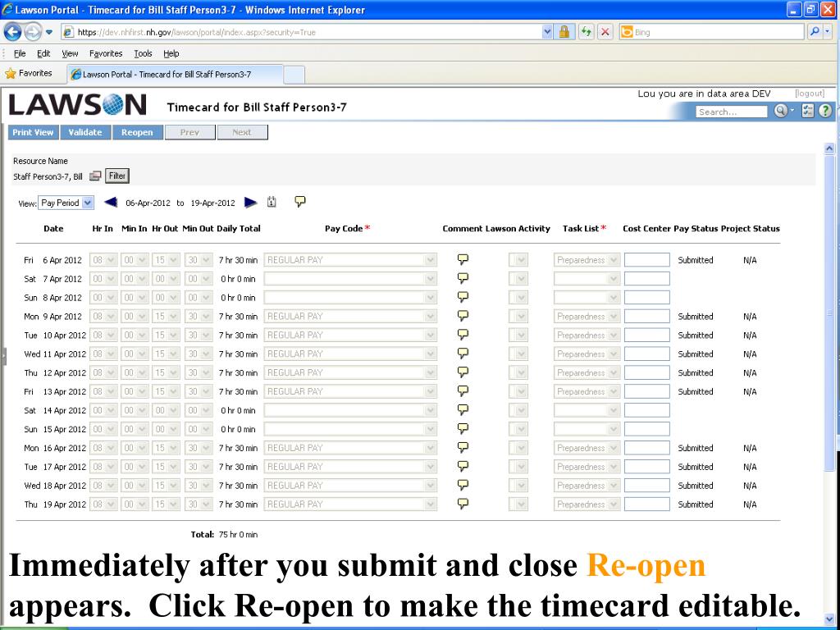Open comment for Thu 19 Apr 2012 row
Viewport: 840px width, 630px height.
463,504
